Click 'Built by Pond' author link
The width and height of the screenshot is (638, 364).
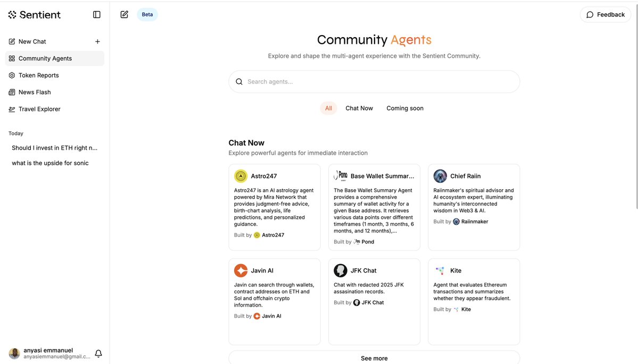pyautogui.click(x=354, y=242)
